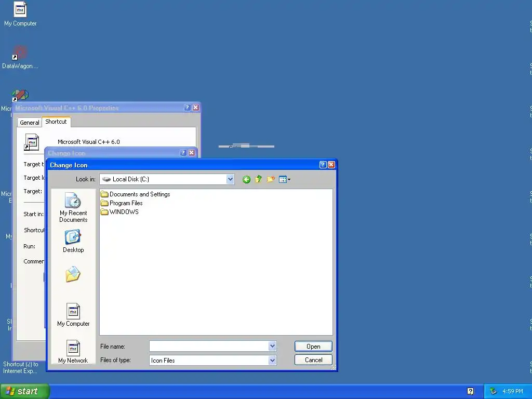Viewport: 532px width, 399px height.
Task: Select Shortcut tab in Properties window
Action: click(x=56, y=122)
